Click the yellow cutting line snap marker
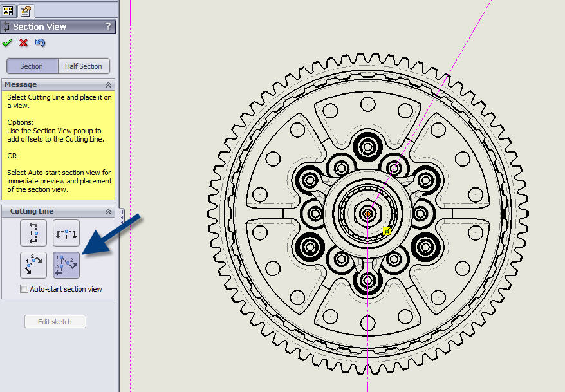Screen dimensions: 565x392 (387, 231)
